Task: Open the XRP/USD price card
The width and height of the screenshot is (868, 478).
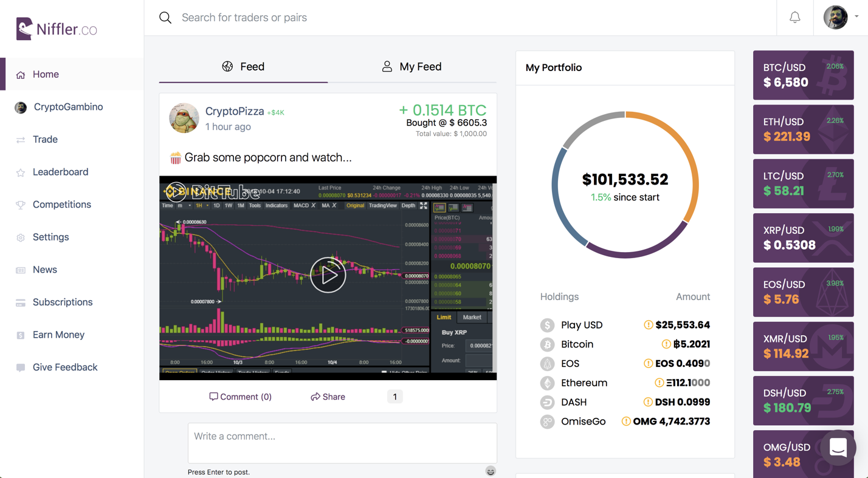Action: (x=804, y=238)
